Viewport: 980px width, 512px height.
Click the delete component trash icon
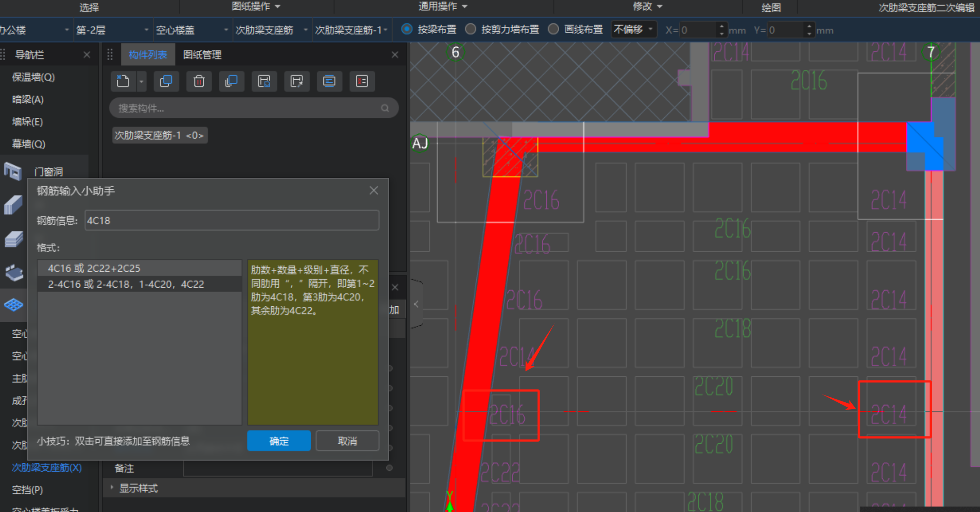pyautogui.click(x=199, y=81)
